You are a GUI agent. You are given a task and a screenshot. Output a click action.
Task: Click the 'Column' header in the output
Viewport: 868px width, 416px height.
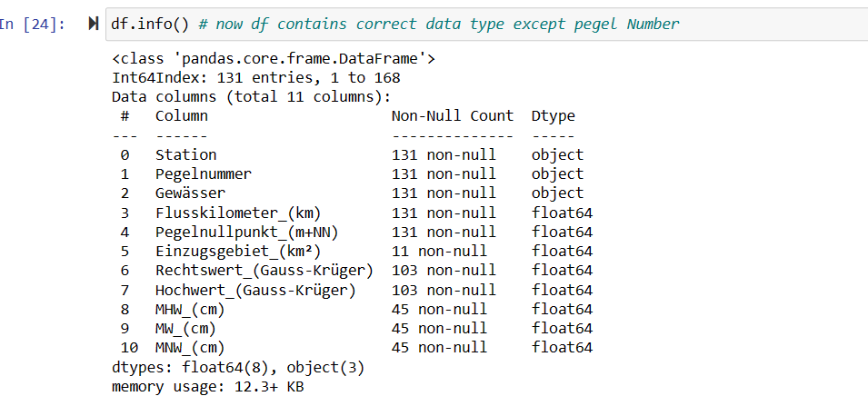click(181, 116)
